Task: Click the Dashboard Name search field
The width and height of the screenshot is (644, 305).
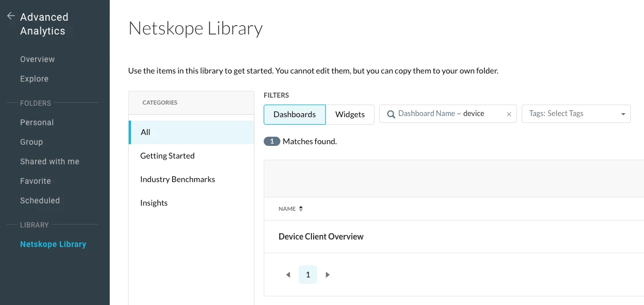Action: tap(448, 114)
